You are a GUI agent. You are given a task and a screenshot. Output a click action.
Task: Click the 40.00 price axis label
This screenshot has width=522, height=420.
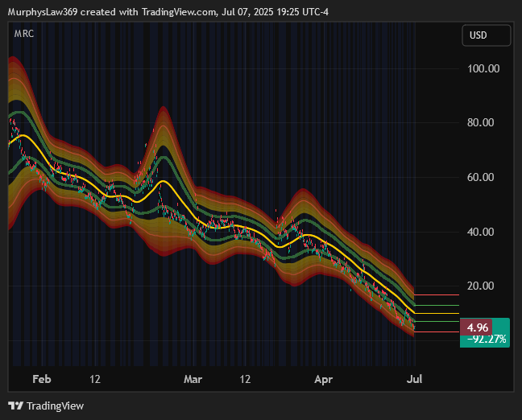tap(481, 232)
